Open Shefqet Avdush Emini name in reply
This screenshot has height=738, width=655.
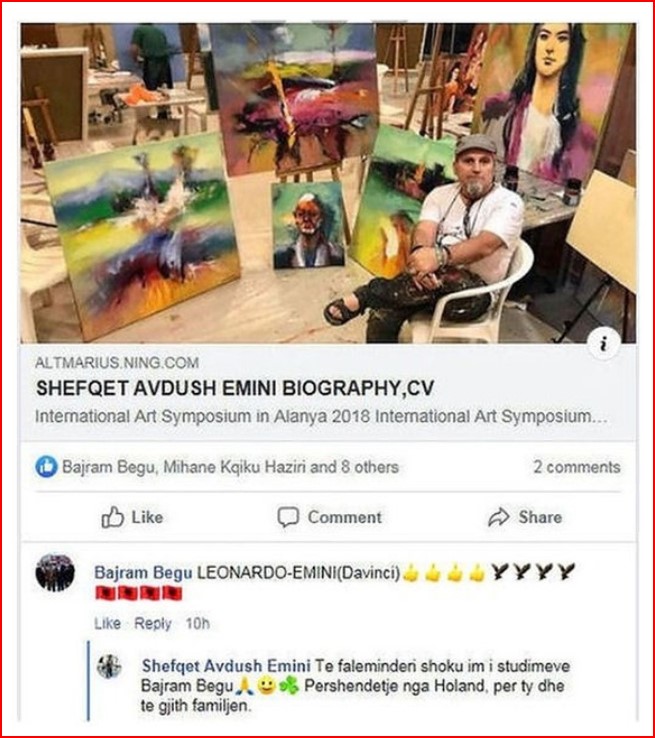coord(226,666)
